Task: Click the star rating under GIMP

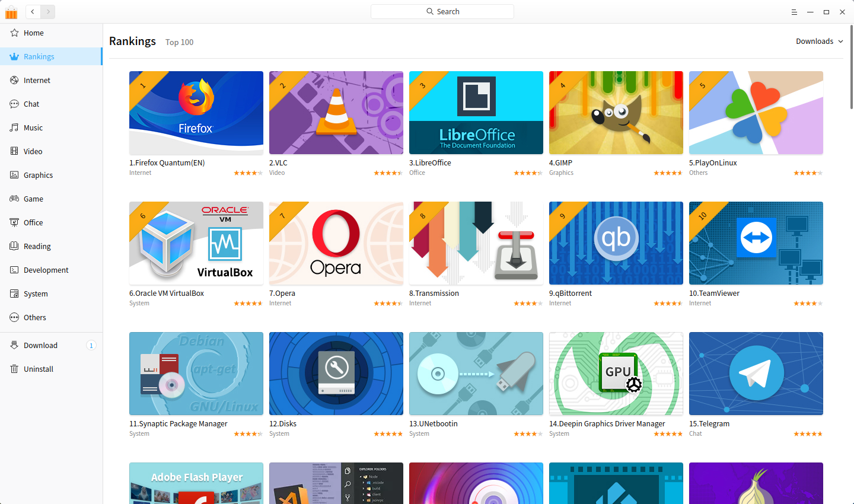Action: coord(668,173)
